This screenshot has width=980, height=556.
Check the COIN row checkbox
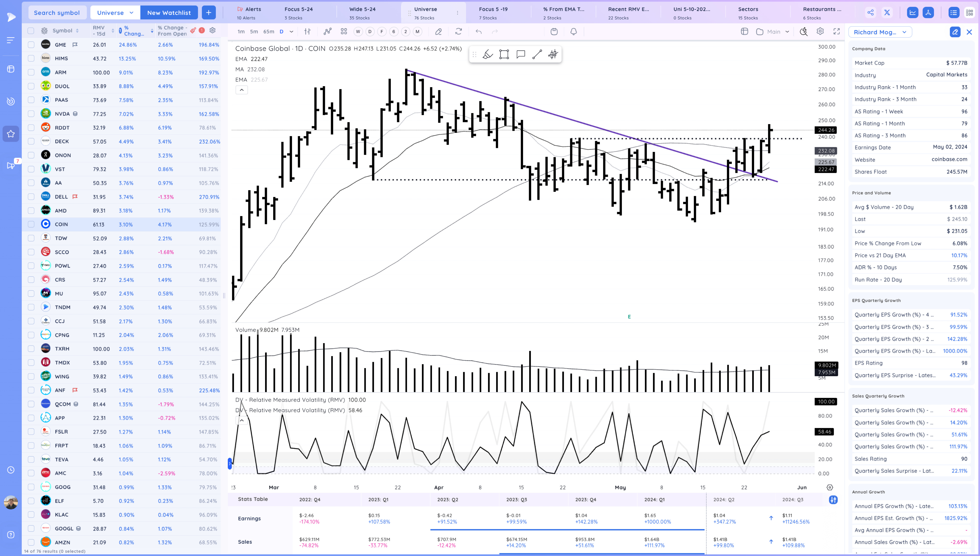[x=31, y=224]
